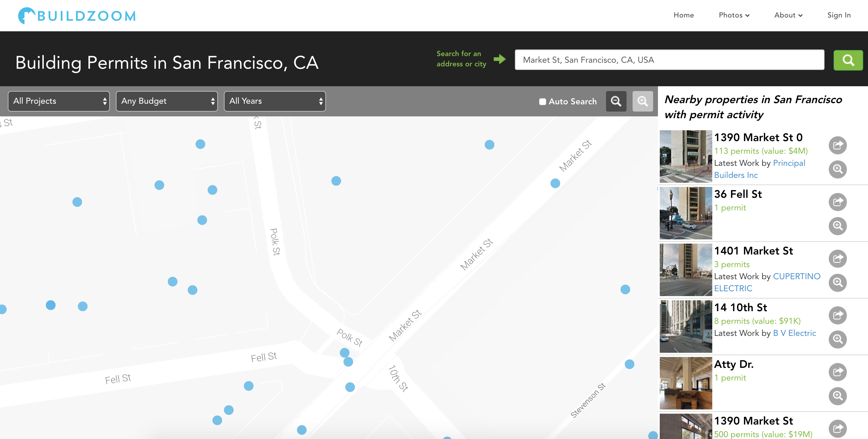Open the All Projects dropdown
Viewport: 868px width, 439px height.
59,101
